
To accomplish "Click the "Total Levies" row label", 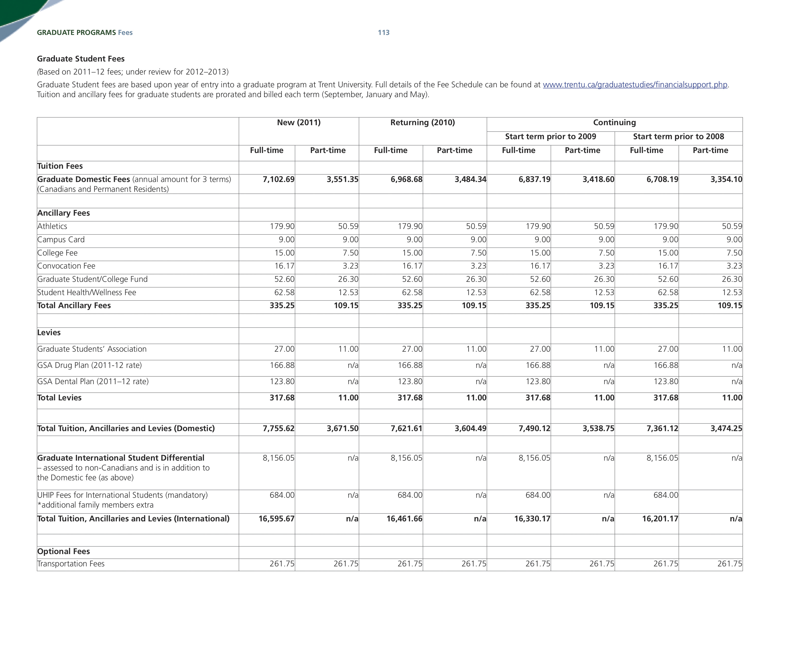I will 59,398.
